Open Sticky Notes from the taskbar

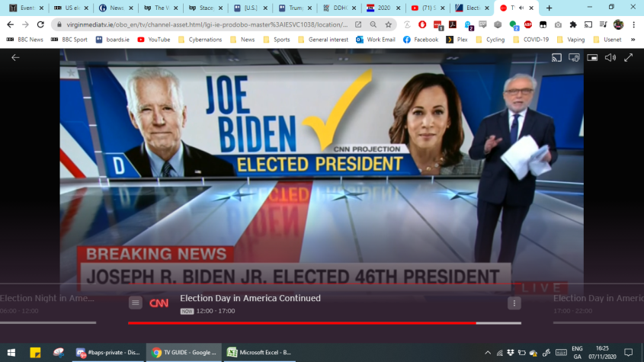tap(35, 353)
